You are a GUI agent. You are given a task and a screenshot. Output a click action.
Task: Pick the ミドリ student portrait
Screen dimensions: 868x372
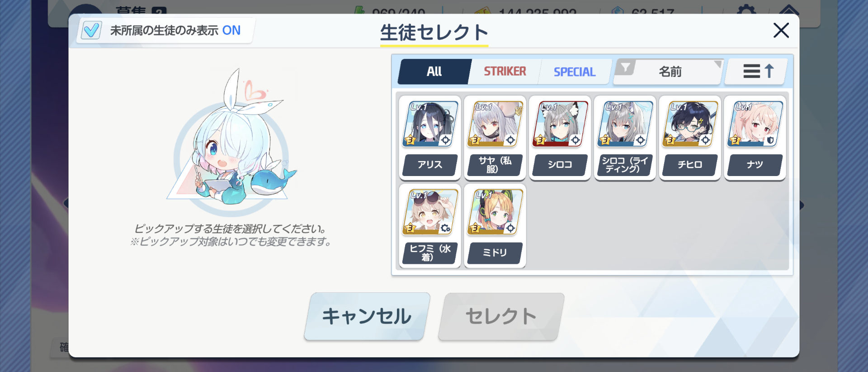click(x=495, y=212)
